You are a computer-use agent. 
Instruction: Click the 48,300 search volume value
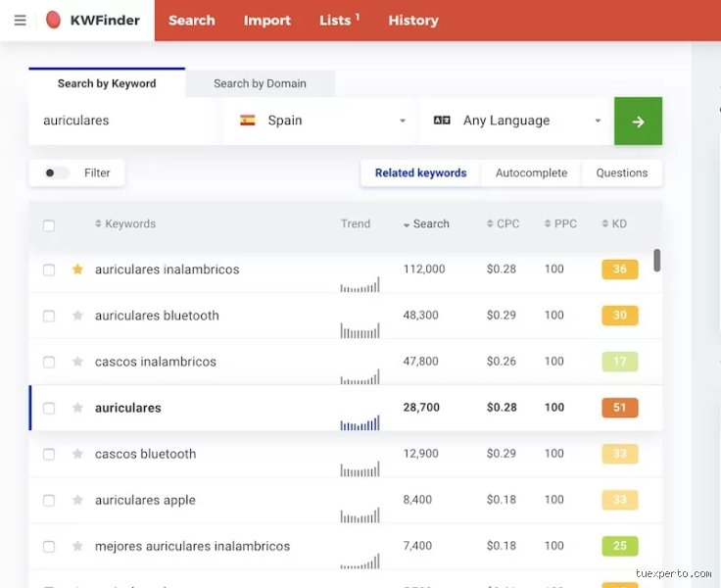(x=420, y=316)
